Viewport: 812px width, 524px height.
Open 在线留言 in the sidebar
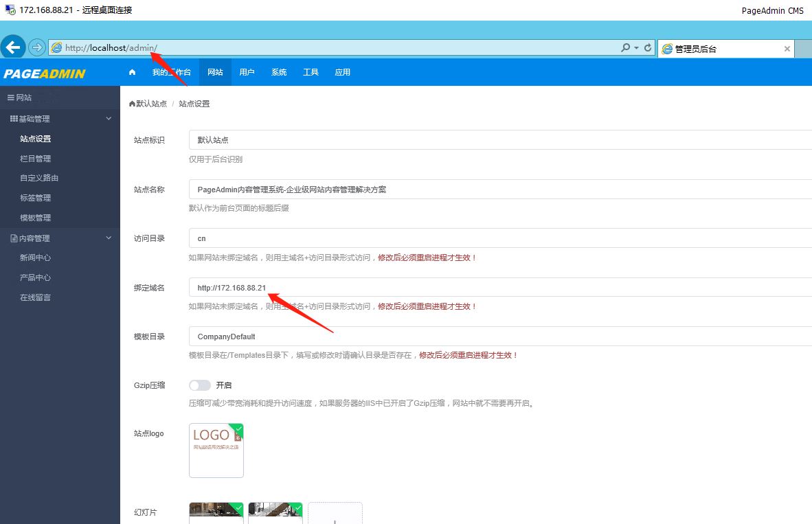pos(35,298)
